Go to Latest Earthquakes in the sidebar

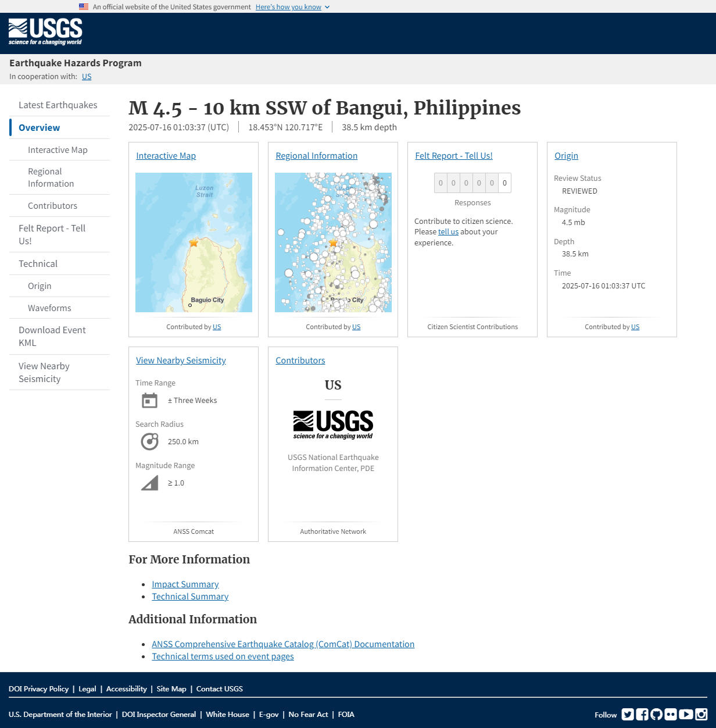(58, 105)
